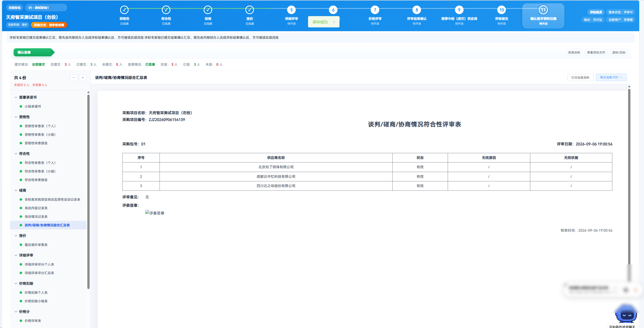The height and width of the screenshot is (328, 644).
Task: Click the left tree panel scrollbar
Action: pos(88,192)
